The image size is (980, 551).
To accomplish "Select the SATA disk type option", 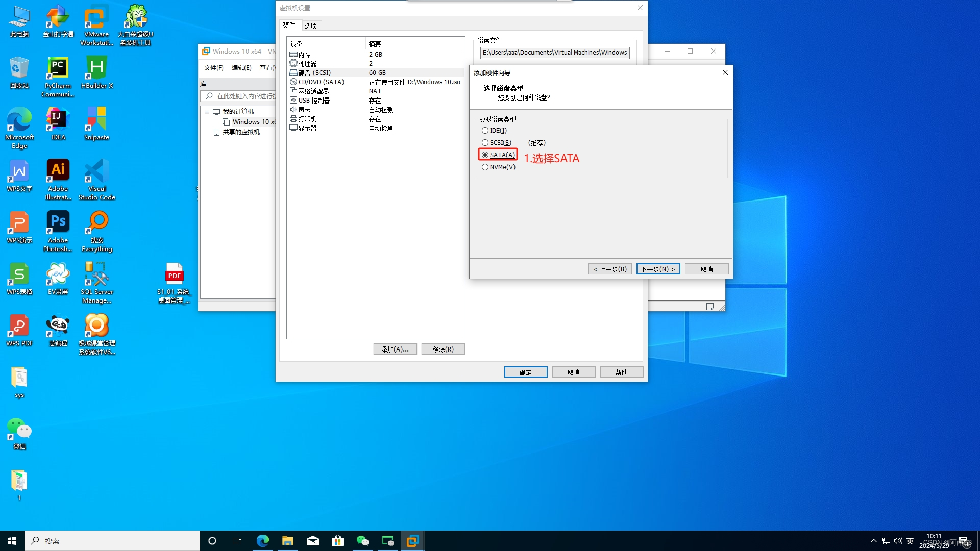I will click(485, 155).
